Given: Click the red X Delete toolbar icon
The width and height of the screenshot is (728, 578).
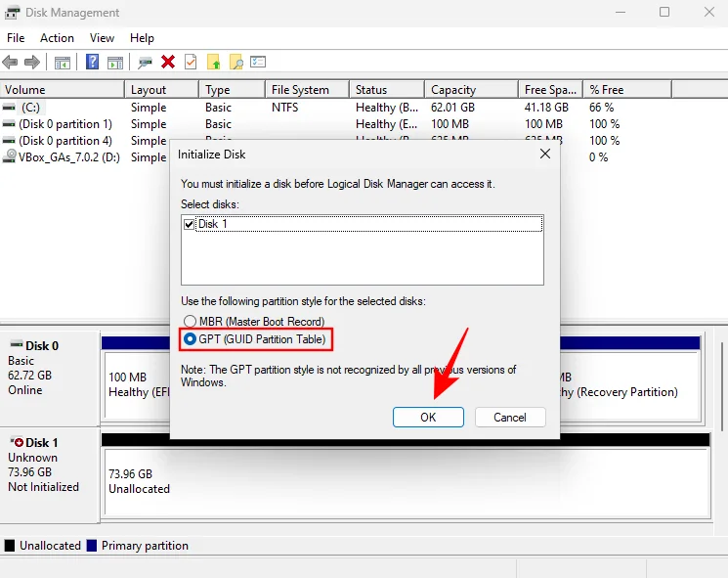Looking at the screenshot, I should (x=168, y=62).
